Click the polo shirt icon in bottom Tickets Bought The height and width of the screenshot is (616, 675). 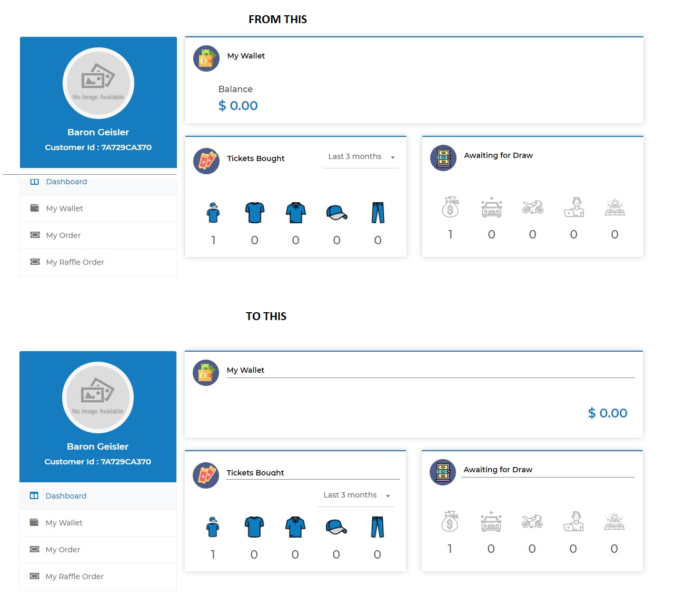[295, 527]
